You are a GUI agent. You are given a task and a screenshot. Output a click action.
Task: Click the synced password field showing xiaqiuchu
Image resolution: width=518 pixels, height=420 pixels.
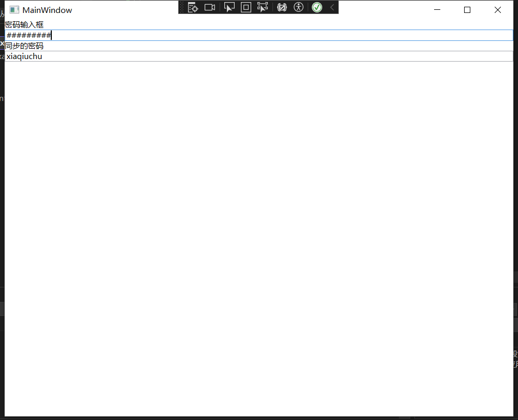coord(258,56)
